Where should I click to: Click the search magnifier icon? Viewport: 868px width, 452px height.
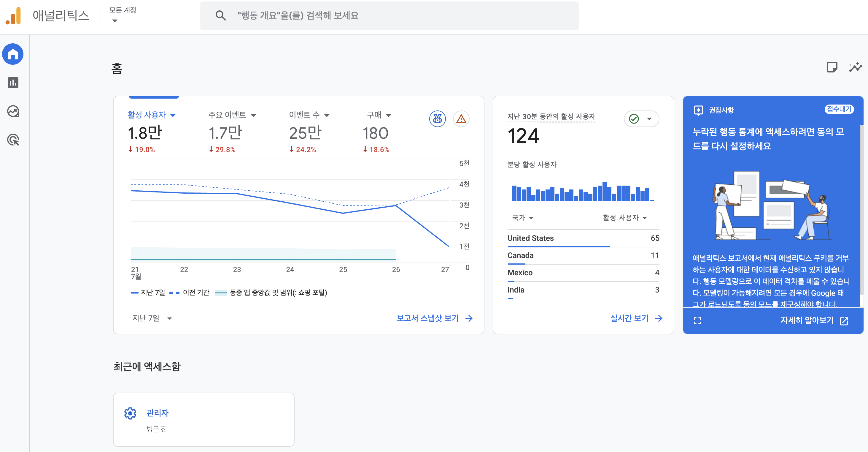tap(220, 15)
